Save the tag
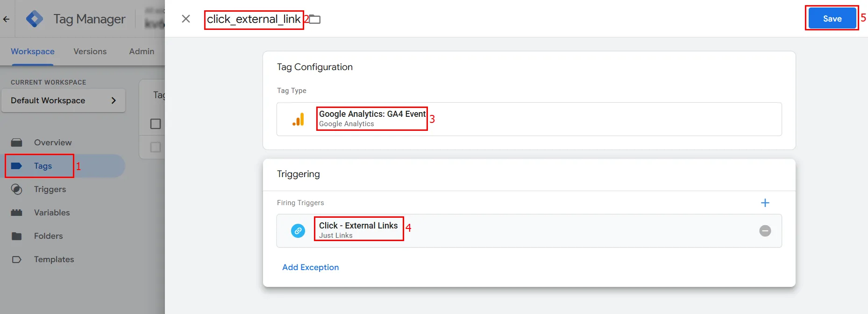This screenshot has width=868, height=314. (x=832, y=19)
